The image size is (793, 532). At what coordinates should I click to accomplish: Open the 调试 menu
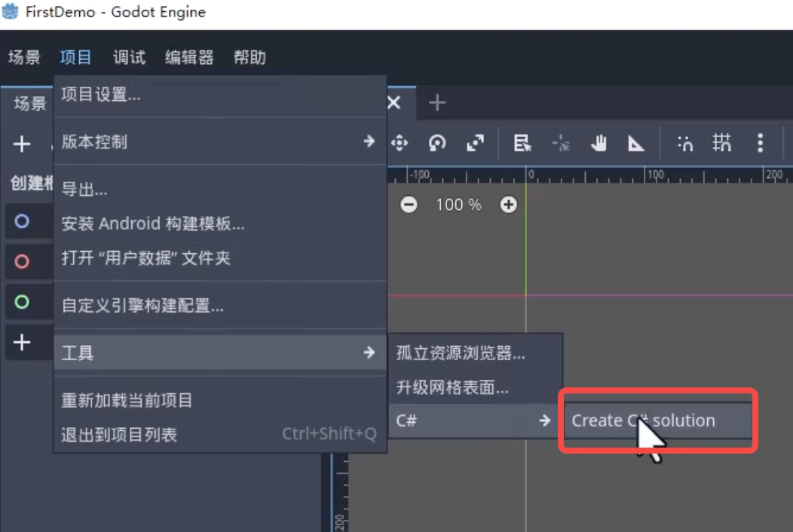[x=128, y=57]
